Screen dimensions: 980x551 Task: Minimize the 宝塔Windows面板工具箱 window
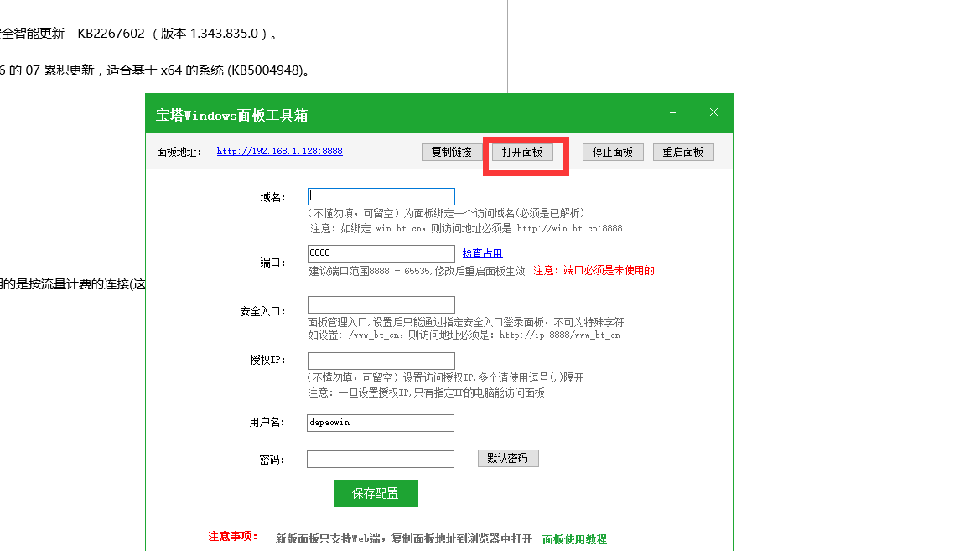(x=672, y=112)
